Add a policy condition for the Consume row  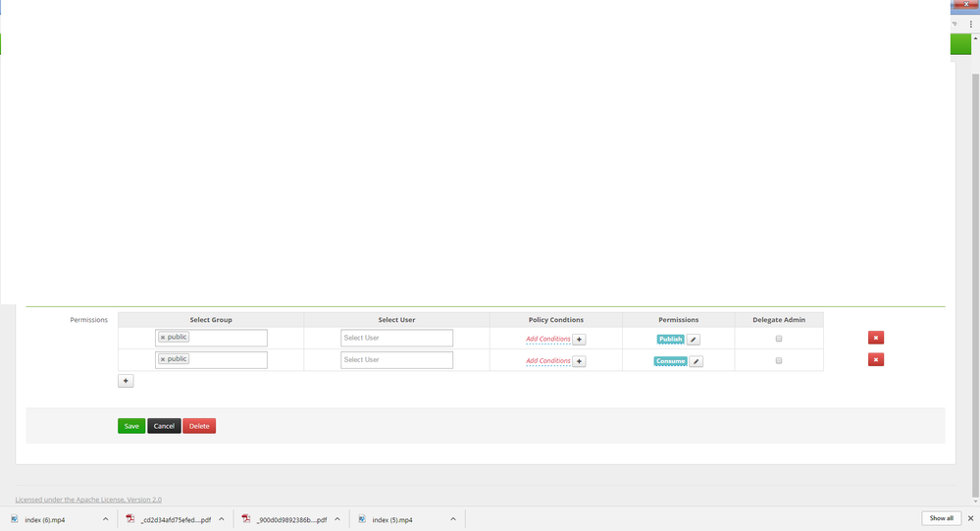click(580, 361)
